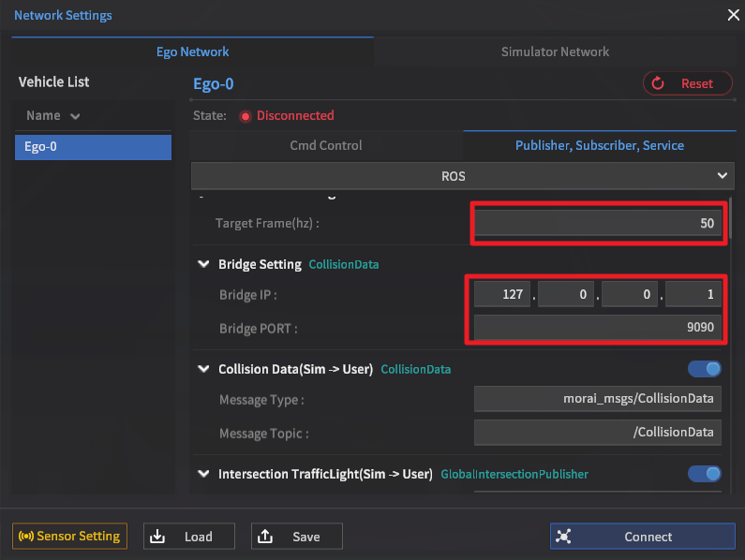Click the red Disconnected state indicator
The image size is (745, 560).
(x=246, y=116)
